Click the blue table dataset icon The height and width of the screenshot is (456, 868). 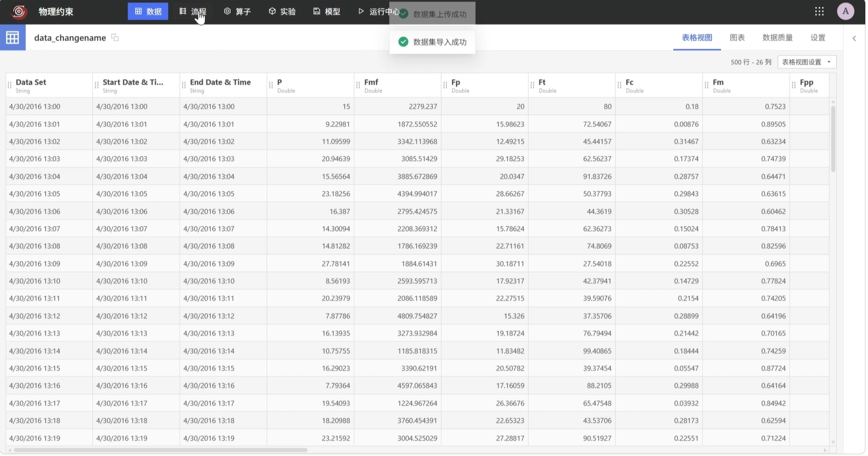12,37
